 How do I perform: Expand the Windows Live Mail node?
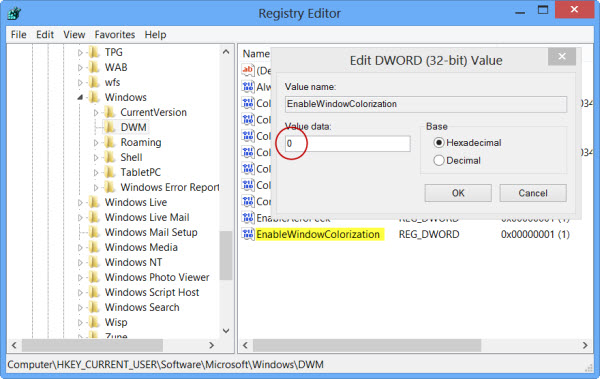[x=80, y=217]
